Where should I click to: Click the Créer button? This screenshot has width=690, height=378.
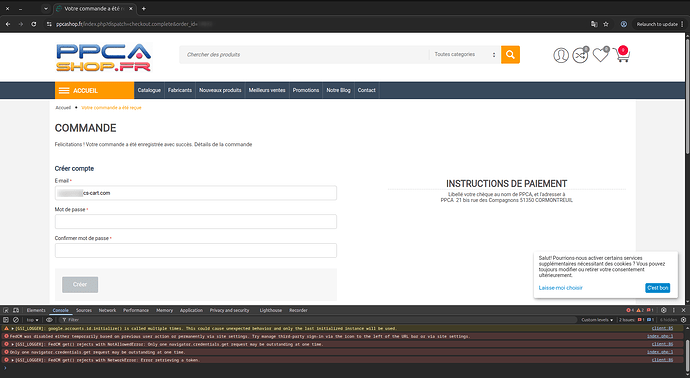[x=80, y=285]
